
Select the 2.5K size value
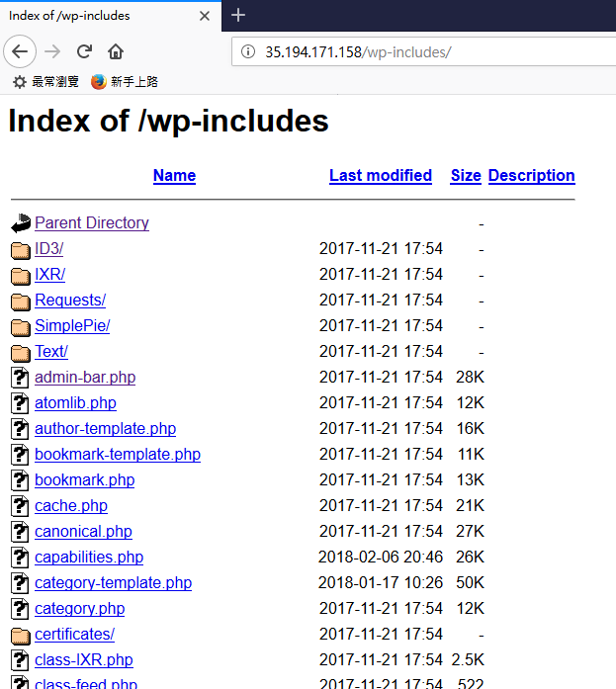click(x=468, y=659)
